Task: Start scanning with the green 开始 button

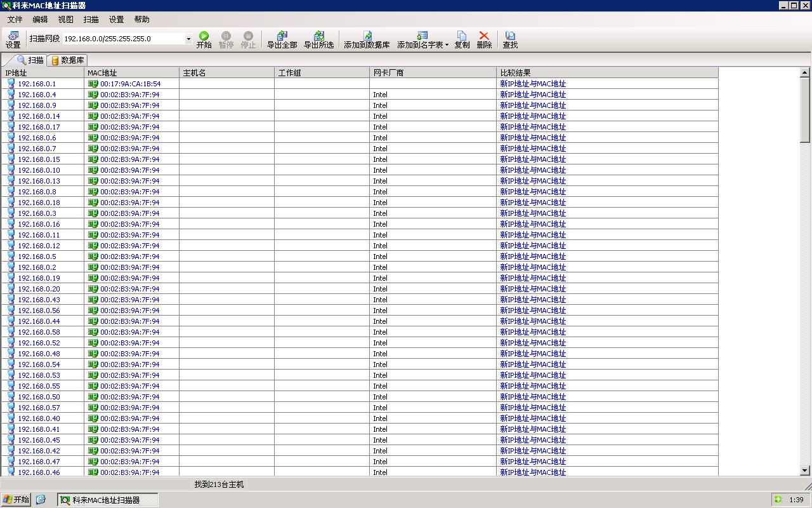Action: [x=204, y=39]
